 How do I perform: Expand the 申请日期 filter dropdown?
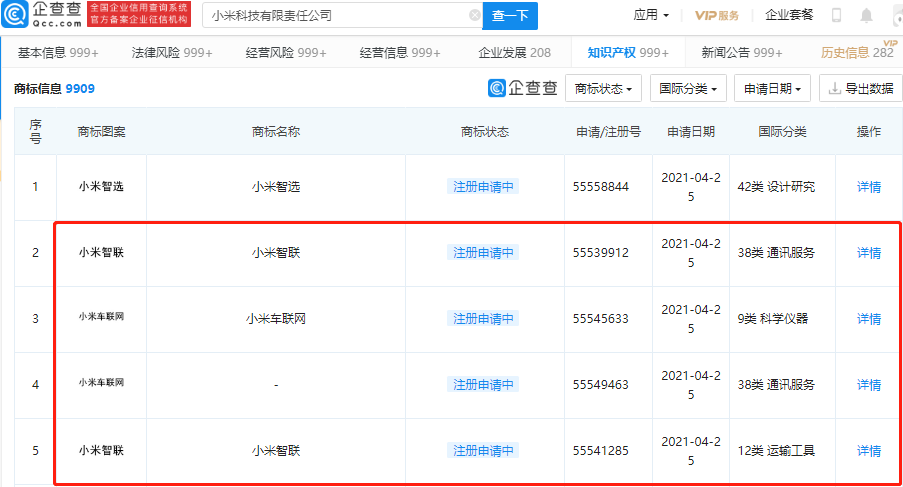click(772, 89)
